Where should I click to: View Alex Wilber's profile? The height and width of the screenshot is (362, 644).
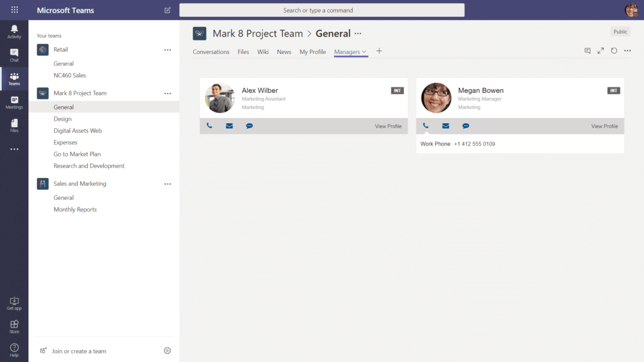(388, 126)
